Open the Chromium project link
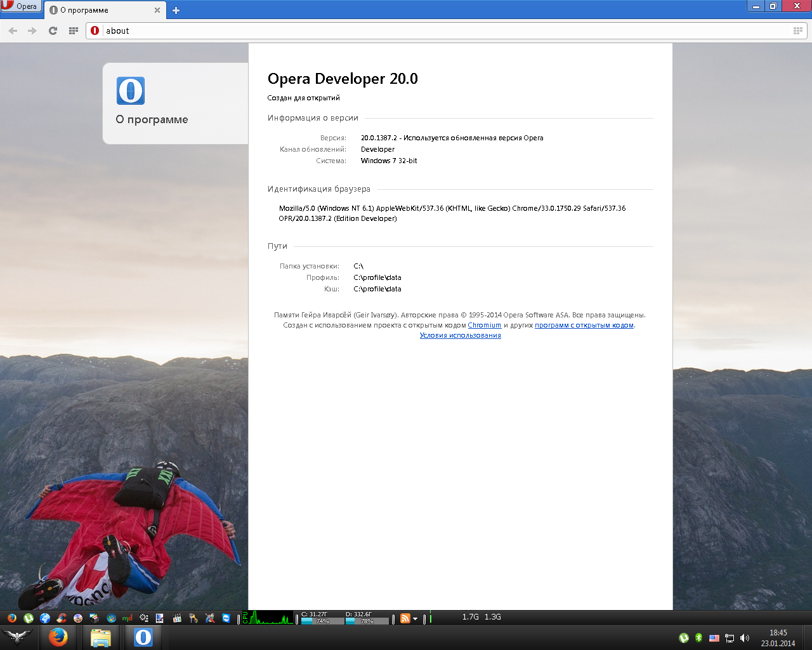The width and height of the screenshot is (812, 650). click(x=484, y=325)
